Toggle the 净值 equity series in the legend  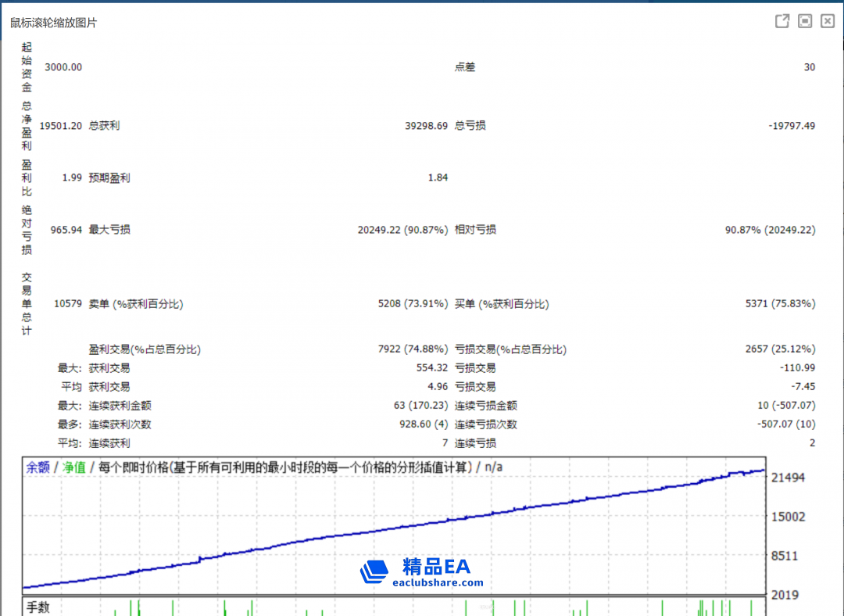pyautogui.click(x=72, y=465)
